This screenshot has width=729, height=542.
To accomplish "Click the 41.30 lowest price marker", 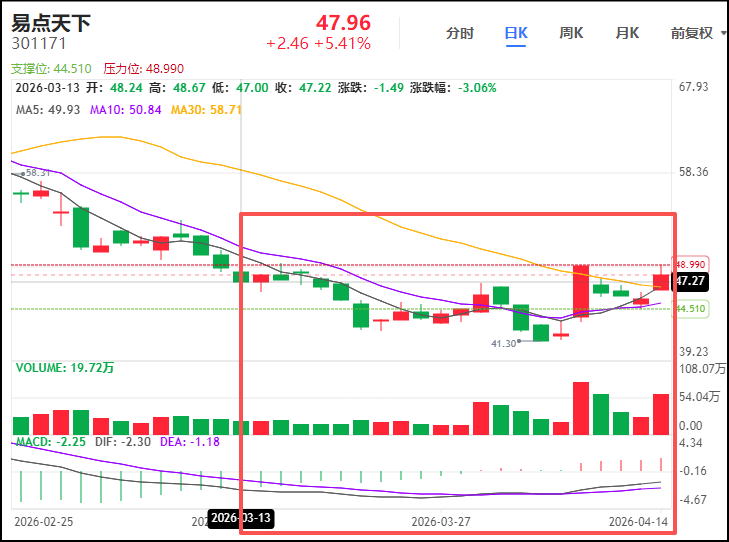I will coord(503,343).
